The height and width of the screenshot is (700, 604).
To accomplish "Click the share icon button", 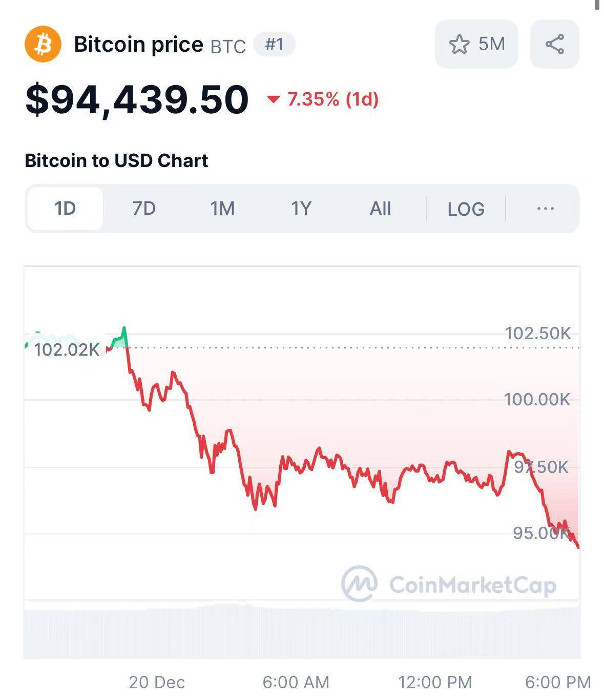I will pyautogui.click(x=554, y=44).
